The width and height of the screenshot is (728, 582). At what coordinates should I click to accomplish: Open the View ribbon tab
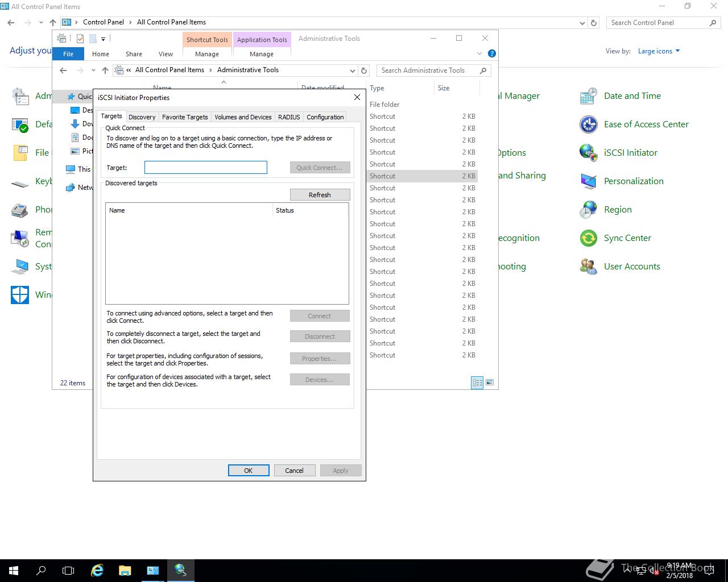[166, 54]
